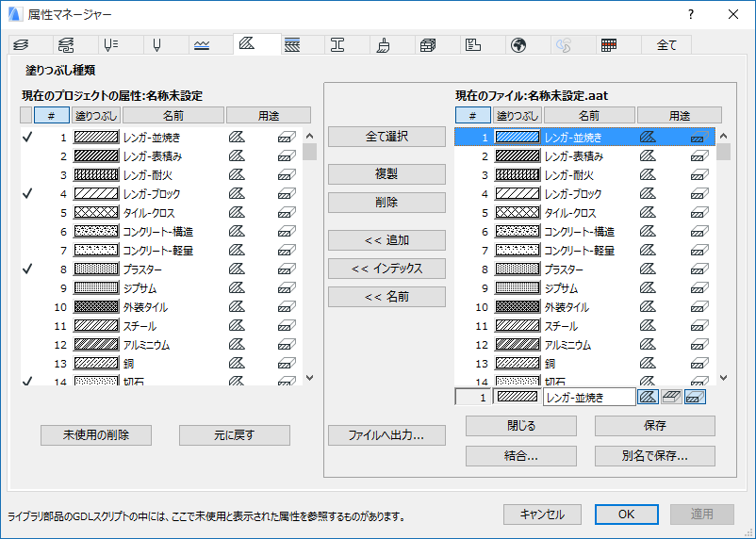The width and height of the screenshot is (756, 539).
Task: Click drafting fill icon of left レンガ-表積み row
Action: pyautogui.click(x=237, y=155)
